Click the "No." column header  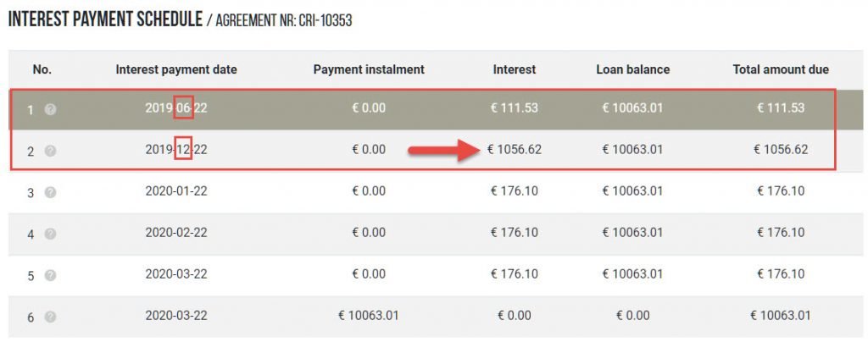42,69
